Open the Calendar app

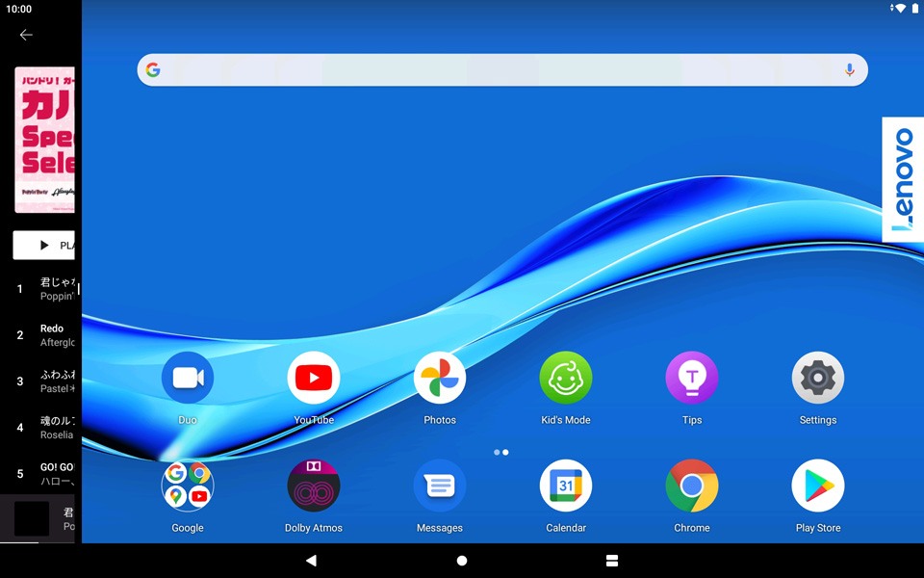click(566, 486)
